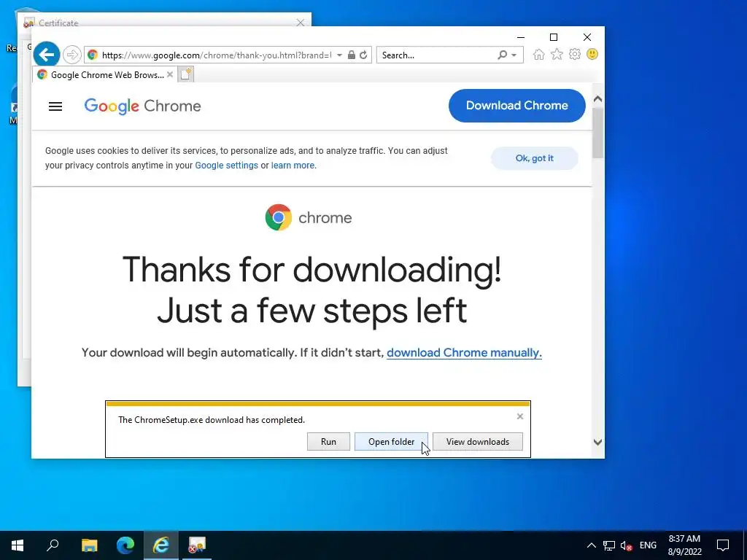This screenshot has width=747, height=560.
Task: Click the Download Chrome button
Action: click(517, 105)
